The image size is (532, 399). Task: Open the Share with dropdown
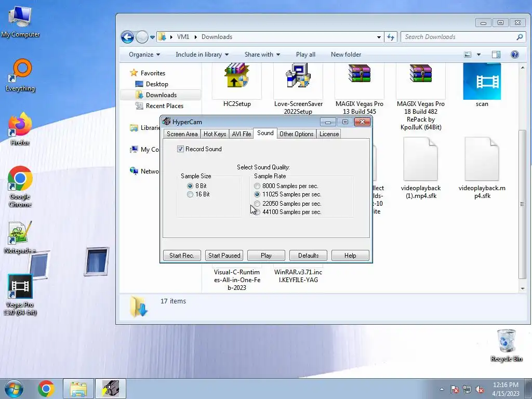coord(262,55)
